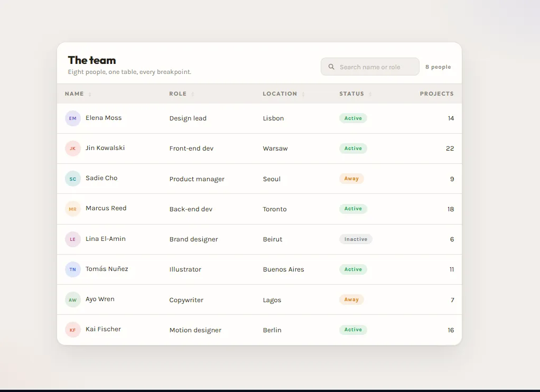Click the AW avatar for Ayo Wren
Image resolution: width=540 pixels, height=392 pixels.
click(x=73, y=300)
